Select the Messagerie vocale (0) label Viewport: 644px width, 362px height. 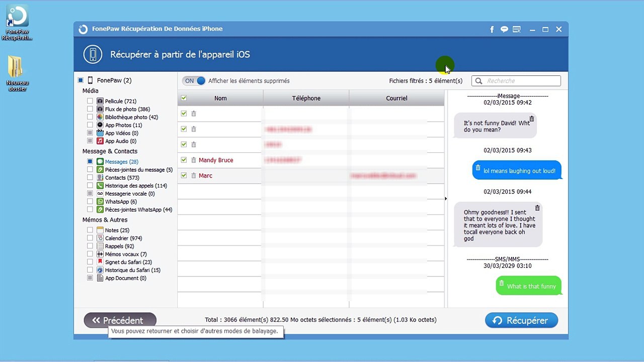130,194
